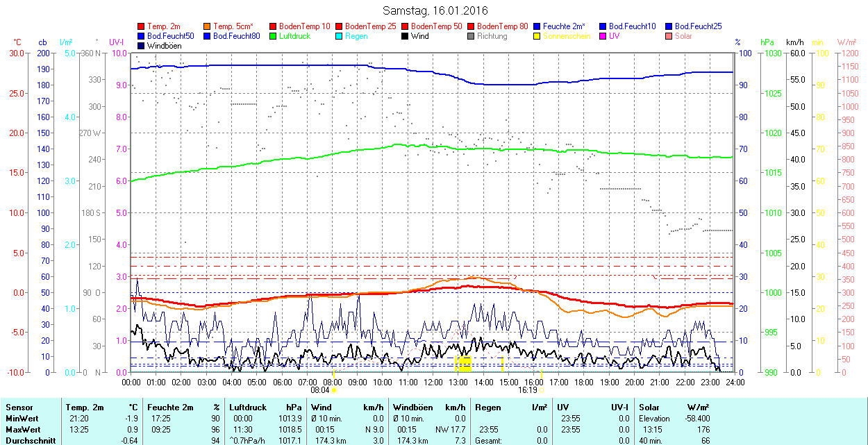This screenshot has height=445, width=868.
Task: Click the dark blue Windböen legend swatch
Action: coord(141,46)
